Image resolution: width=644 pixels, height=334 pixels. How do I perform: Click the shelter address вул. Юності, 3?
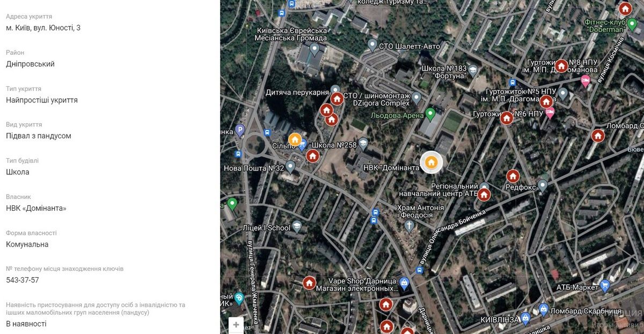click(x=43, y=28)
